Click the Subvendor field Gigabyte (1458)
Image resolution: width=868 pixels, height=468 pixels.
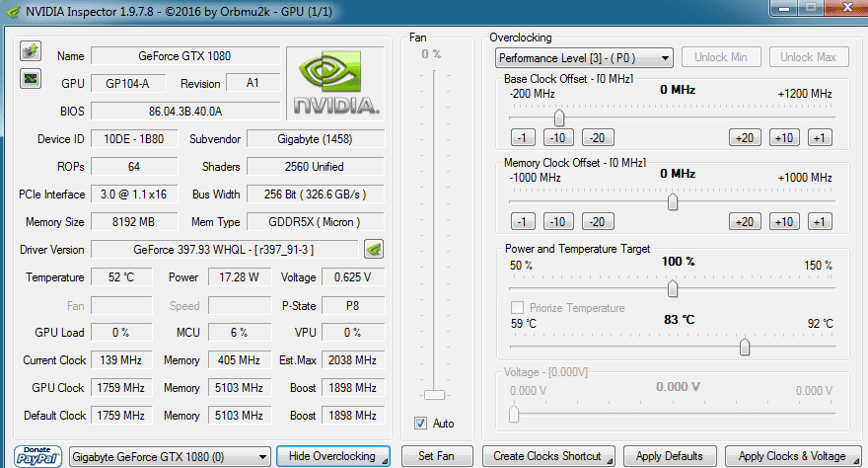point(315,139)
